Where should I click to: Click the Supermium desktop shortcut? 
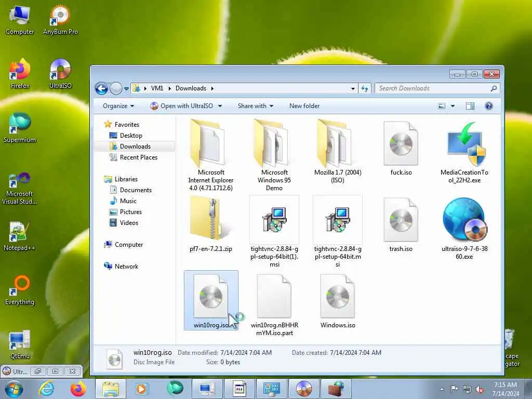pyautogui.click(x=20, y=128)
